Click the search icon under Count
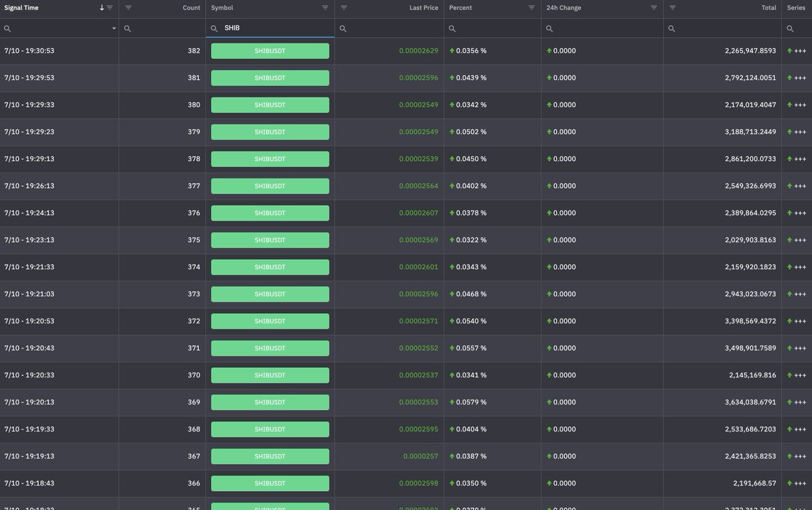Viewport: 812px width, 510px height. click(127, 28)
